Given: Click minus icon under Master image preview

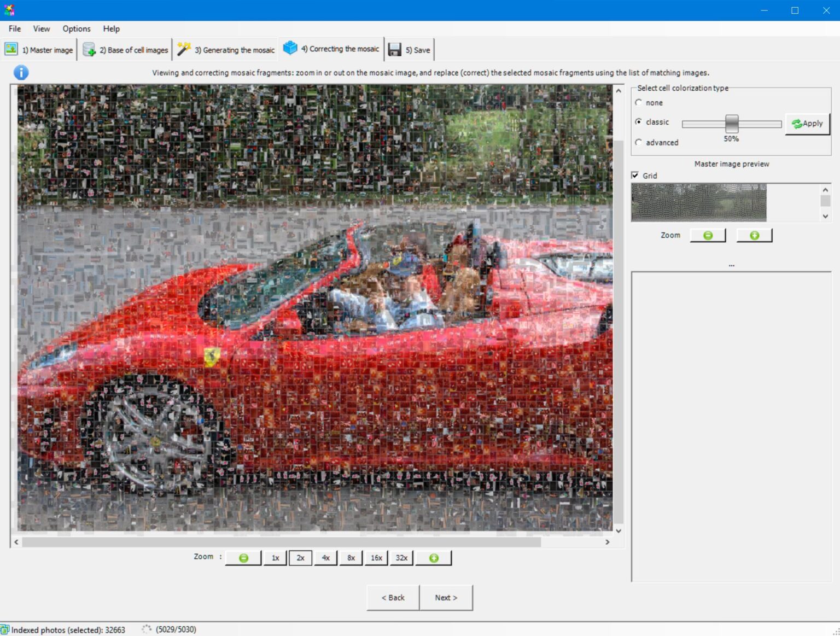Looking at the screenshot, I should [x=707, y=235].
